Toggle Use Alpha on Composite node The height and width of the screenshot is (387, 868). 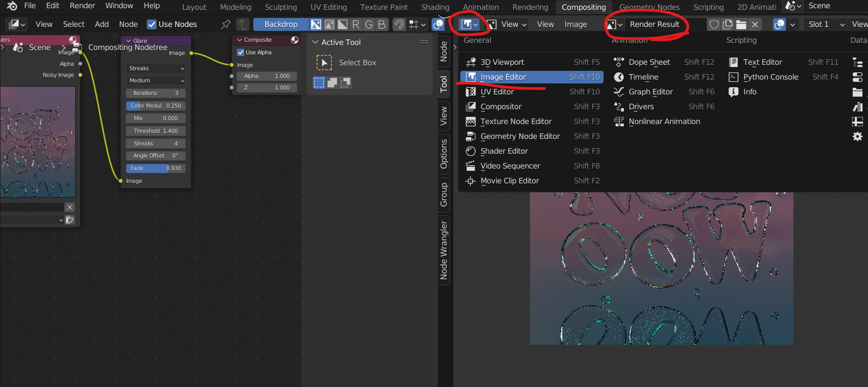coord(240,52)
